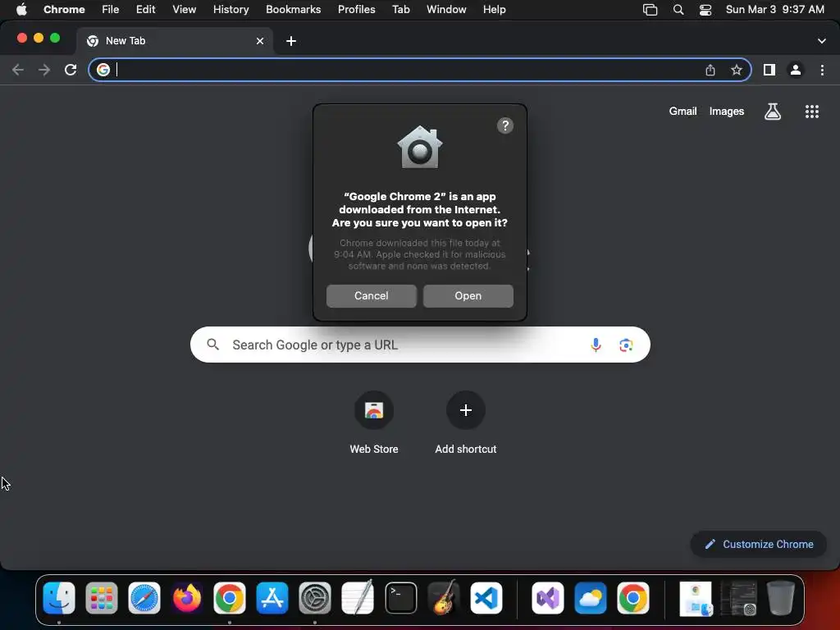Search by image with Google Lens icon
840x630 pixels.
626,345
